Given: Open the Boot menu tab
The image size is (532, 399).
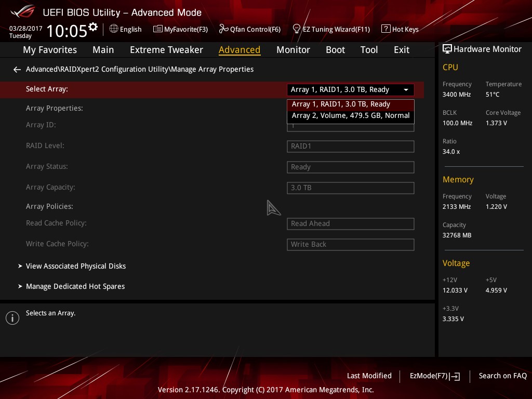Looking at the screenshot, I should (335, 49).
